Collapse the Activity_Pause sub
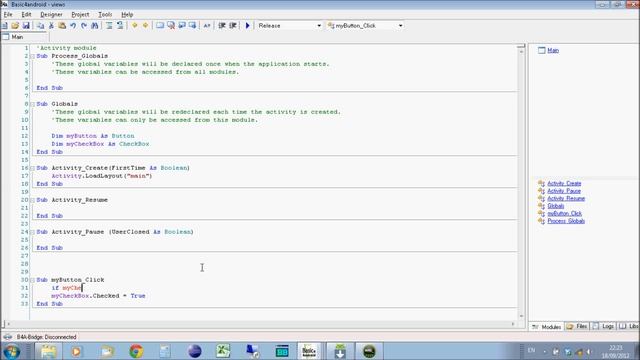This screenshot has height=360, width=640. 32,232
